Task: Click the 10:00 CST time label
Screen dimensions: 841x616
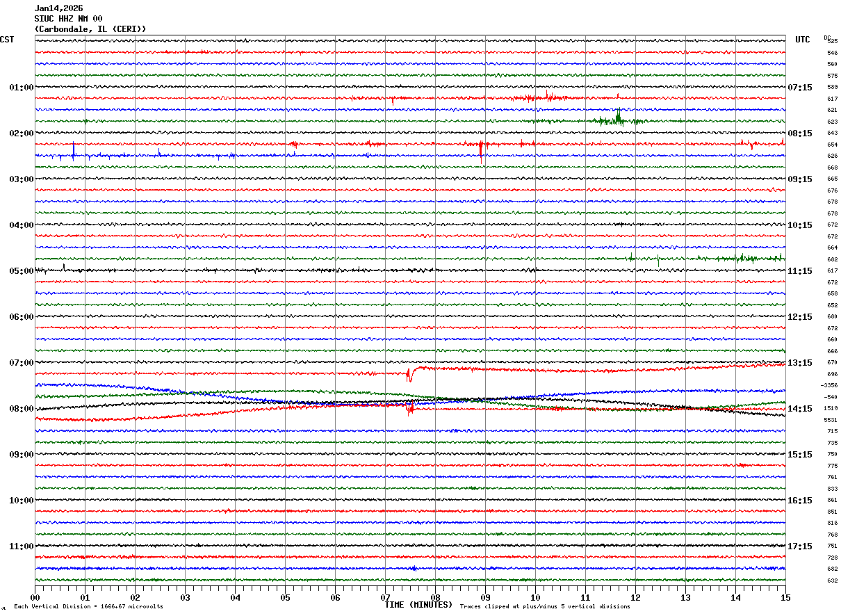Action: pos(22,501)
